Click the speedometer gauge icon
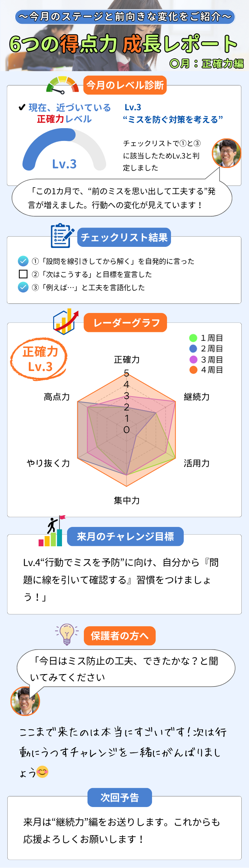 62,85
